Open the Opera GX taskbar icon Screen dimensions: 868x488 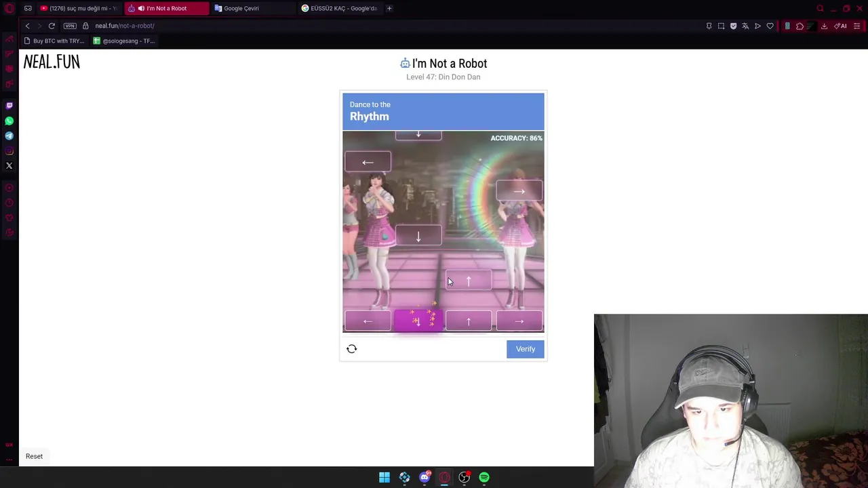coord(444,477)
